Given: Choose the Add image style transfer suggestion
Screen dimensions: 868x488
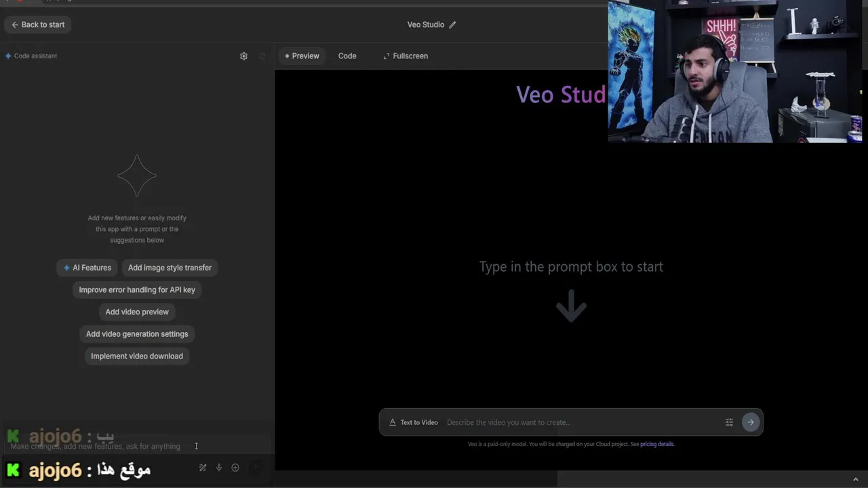Looking at the screenshot, I should pos(170,268).
